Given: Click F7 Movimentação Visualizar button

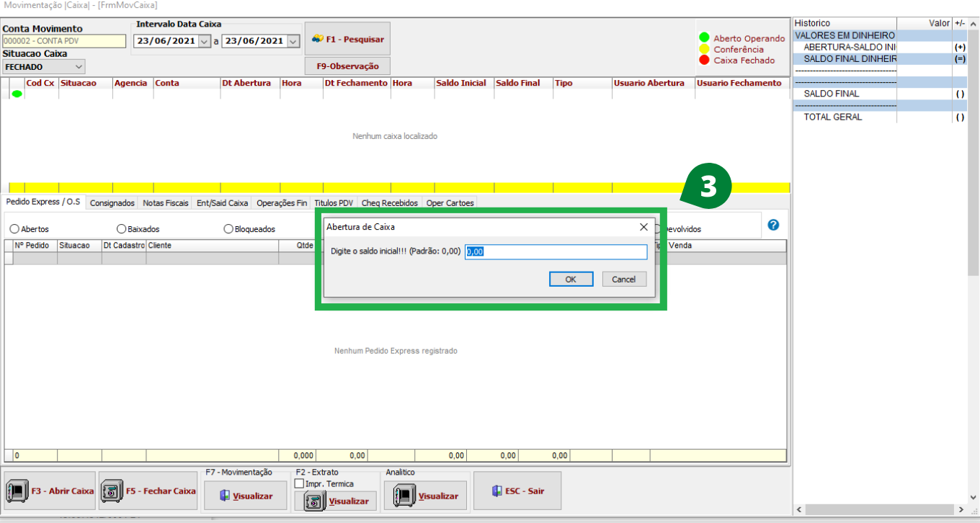Looking at the screenshot, I should tap(246, 496).
